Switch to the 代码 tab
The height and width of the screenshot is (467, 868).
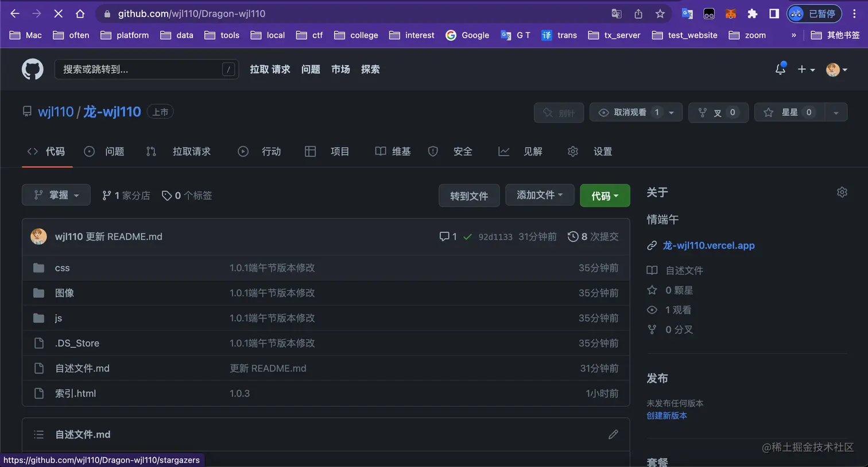coord(47,151)
